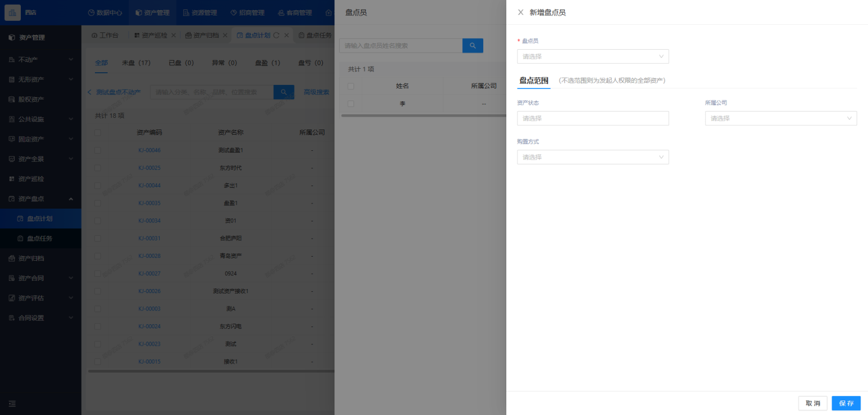The width and height of the screenshot is (868, 415).
Task: Click the company logo icon at top left
Action: pyautogui.click(x=13, y=12)
